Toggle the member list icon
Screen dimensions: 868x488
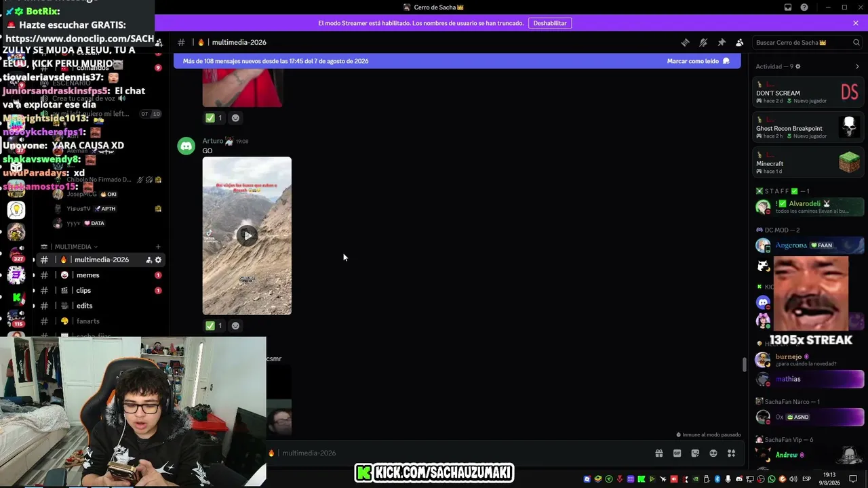pyautogui.click(x=740, y=42)
